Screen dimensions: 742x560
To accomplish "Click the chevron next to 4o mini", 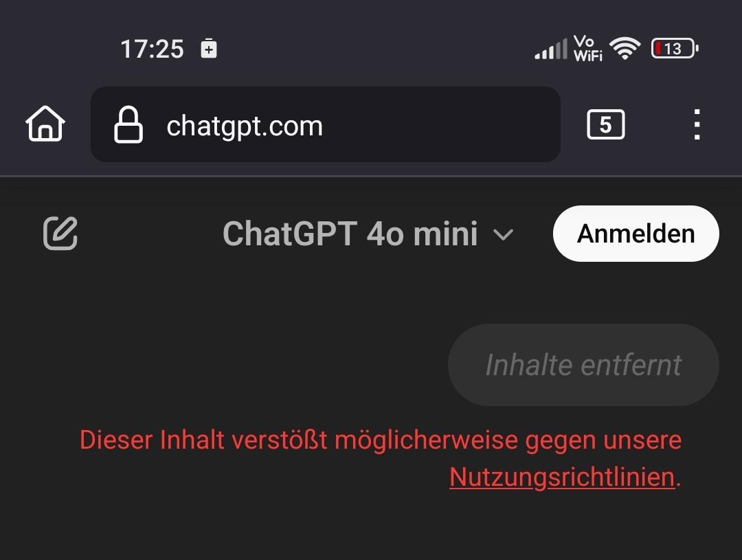I will pyautogui.click(x=503, y=235).
